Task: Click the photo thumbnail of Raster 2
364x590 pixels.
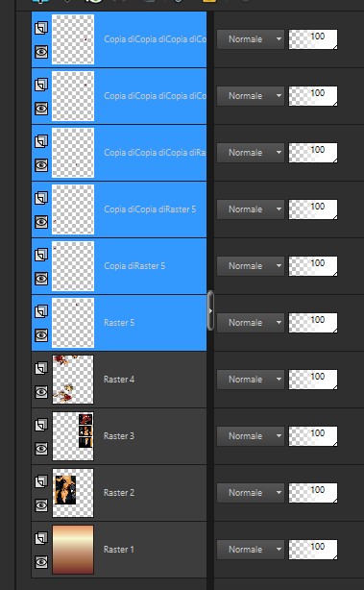Action: (x=73, y=493)
